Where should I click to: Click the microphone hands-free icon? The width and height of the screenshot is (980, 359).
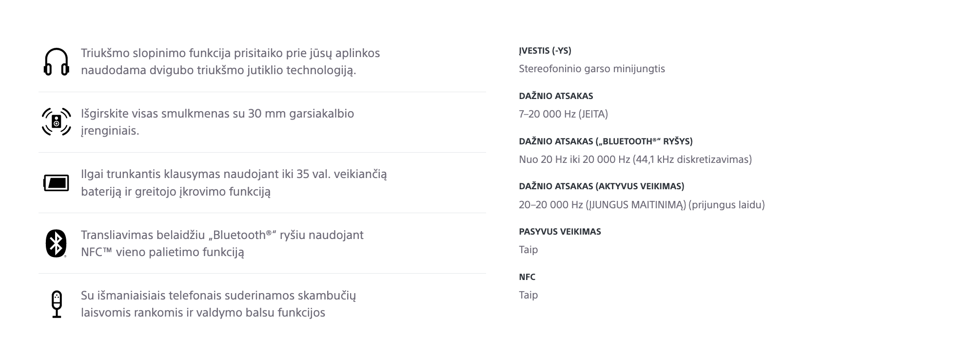57,304
